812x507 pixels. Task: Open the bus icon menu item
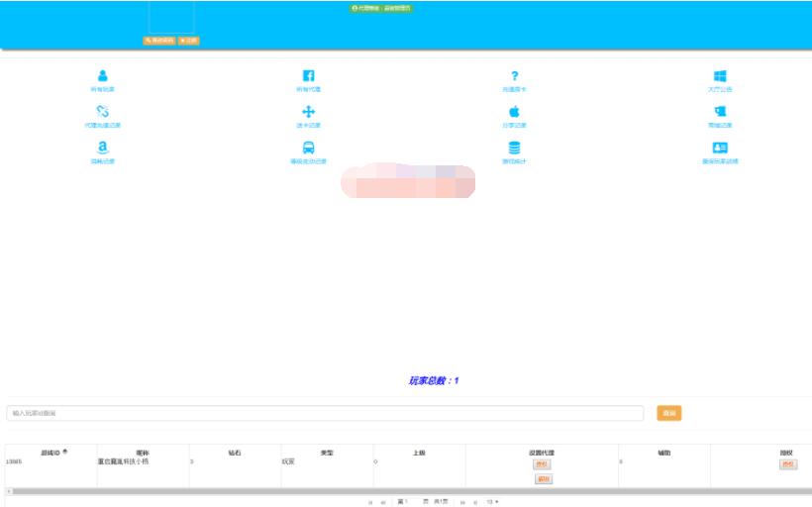pos(309,148)
